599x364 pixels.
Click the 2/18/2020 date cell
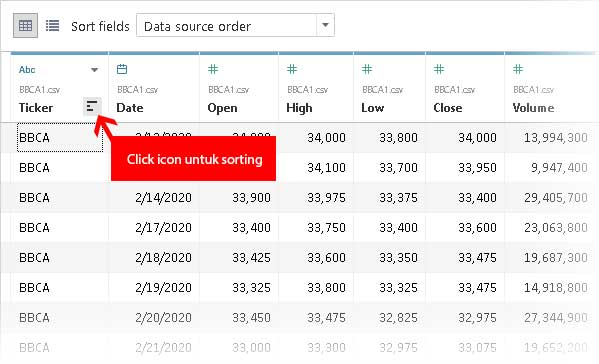[163, 257]
